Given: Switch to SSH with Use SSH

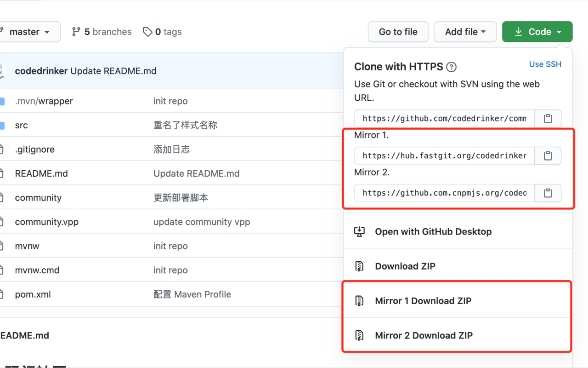Looking at the screenshot, I should click(545, 64).
